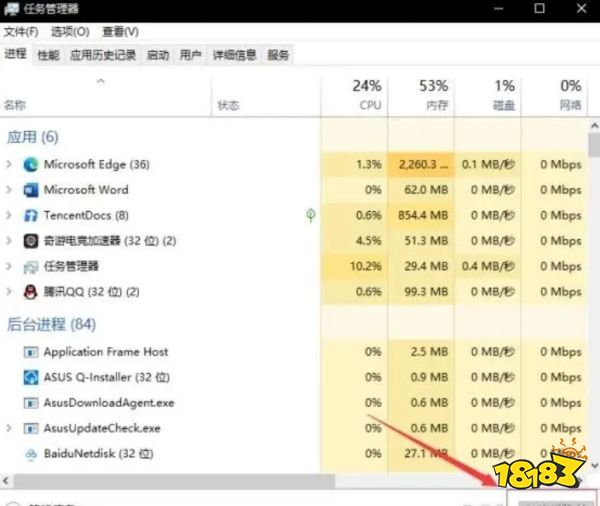Click the vertical scrollbar thumb
This screenshot has height=506, width=600.
tap(594, 145)
